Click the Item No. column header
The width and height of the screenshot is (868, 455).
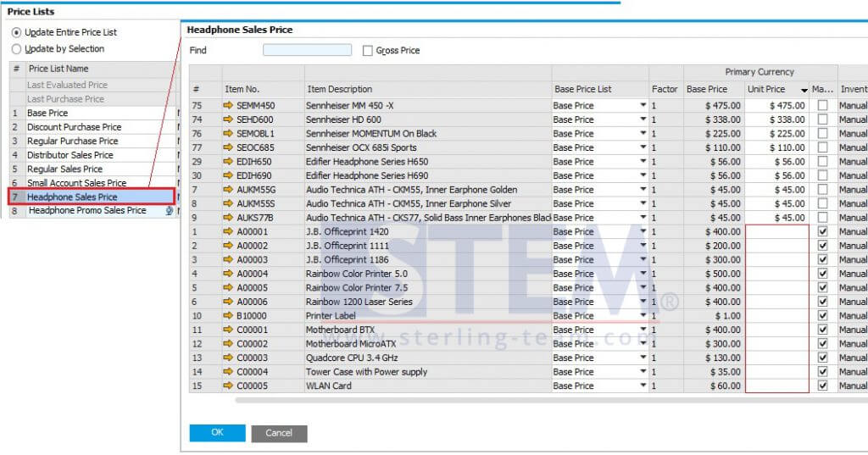tap(263, 89)
